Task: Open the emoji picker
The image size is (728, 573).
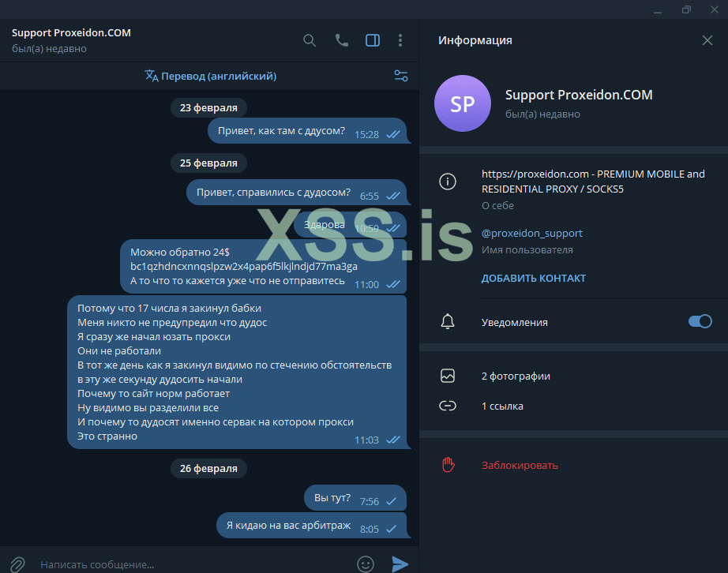Action: pos(366,564)
